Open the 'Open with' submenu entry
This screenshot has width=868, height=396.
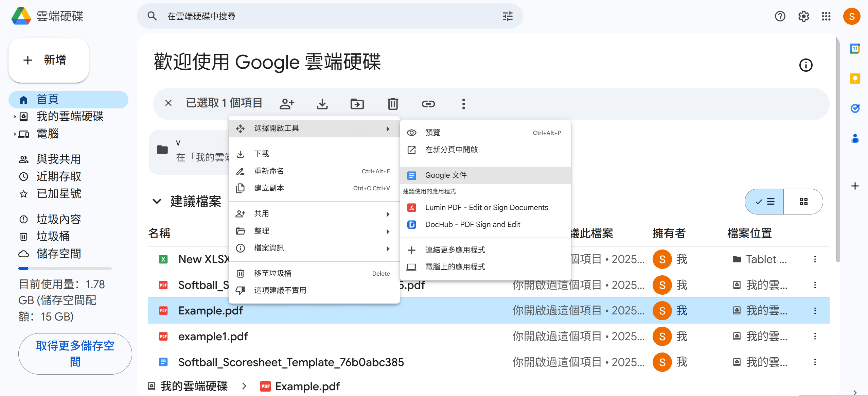314,128
